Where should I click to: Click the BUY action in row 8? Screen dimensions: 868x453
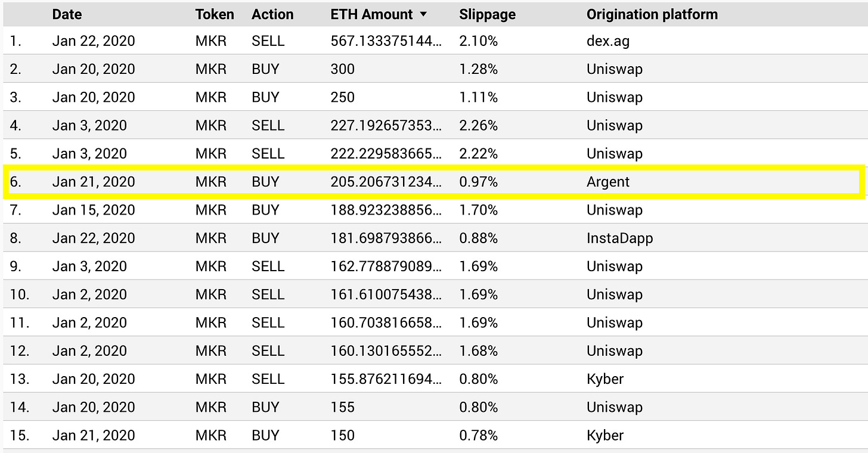(265, 238)
